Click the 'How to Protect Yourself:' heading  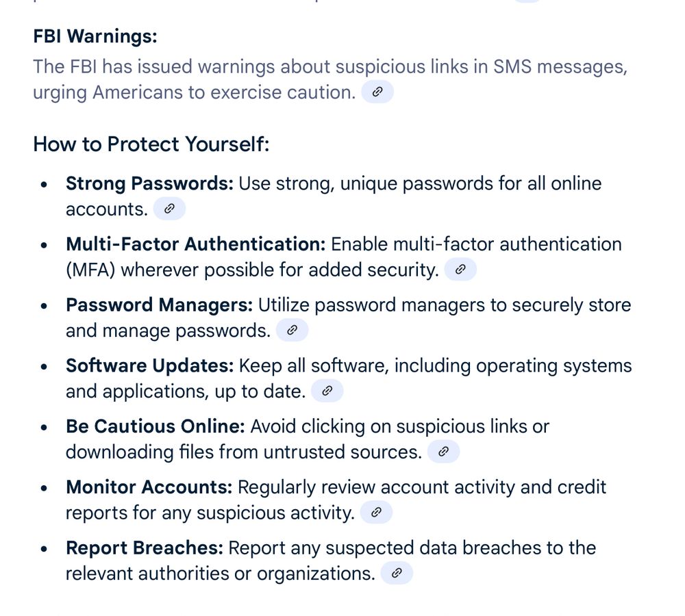(151, 144)
